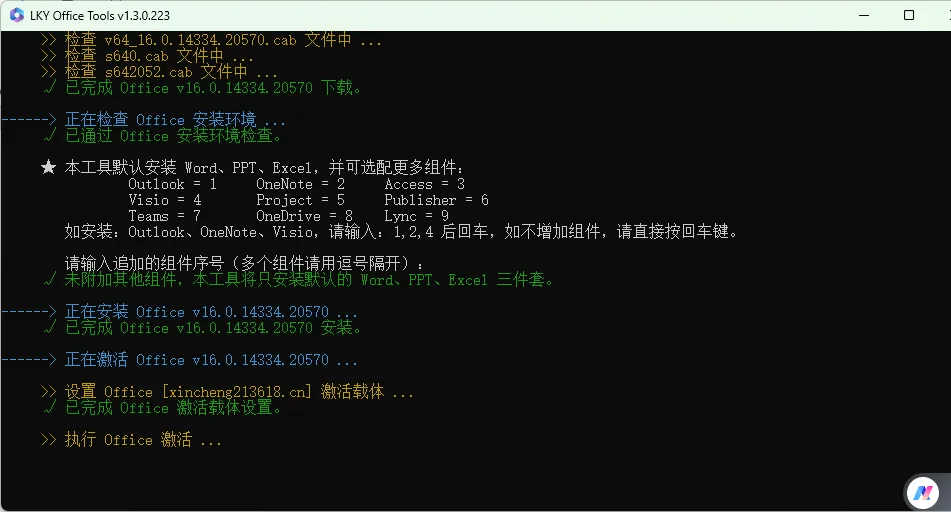Click the Project = 5 component option

[x=300, y=200]
